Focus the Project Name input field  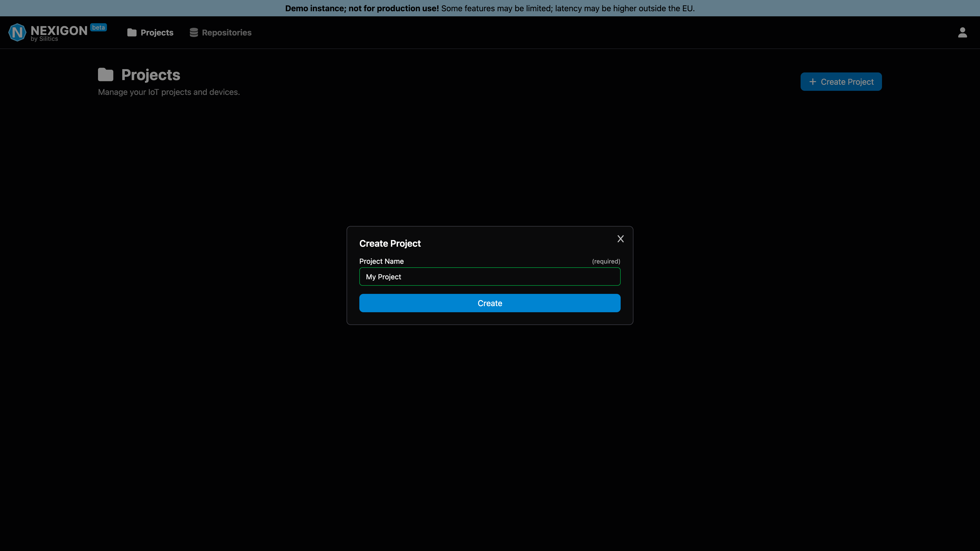point(490,277)
